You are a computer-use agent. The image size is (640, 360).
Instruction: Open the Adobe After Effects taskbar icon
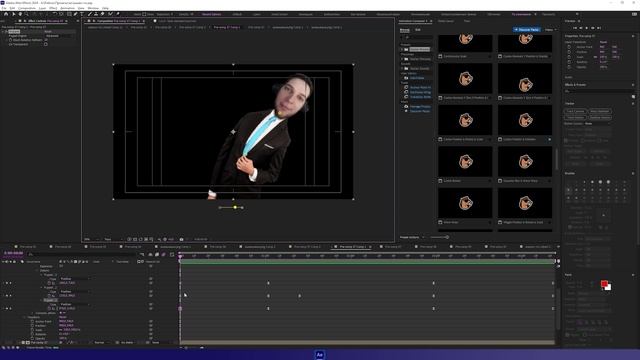coord(320,355)
